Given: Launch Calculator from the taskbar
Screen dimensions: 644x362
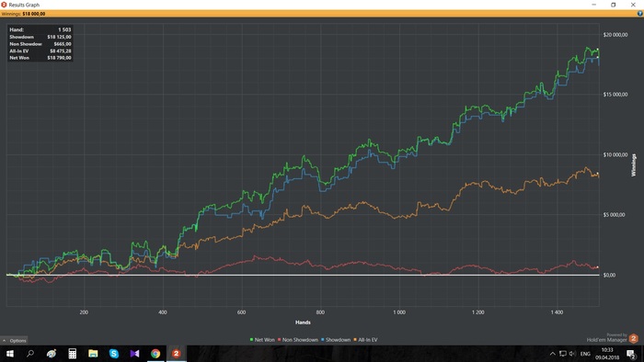Looking at the screenshot, I should tap(73, 354).
